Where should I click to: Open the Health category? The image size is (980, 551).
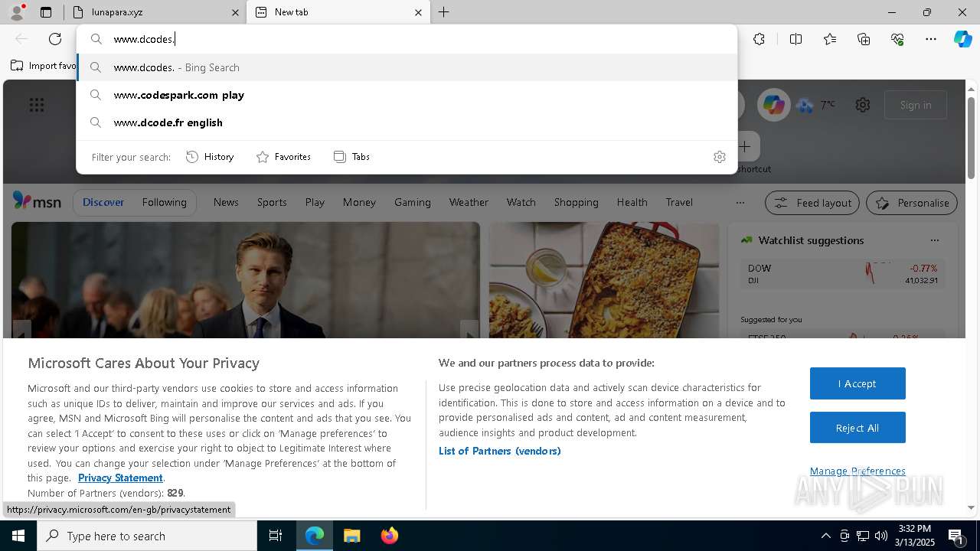pyautogui.click(x=632, y=202)
